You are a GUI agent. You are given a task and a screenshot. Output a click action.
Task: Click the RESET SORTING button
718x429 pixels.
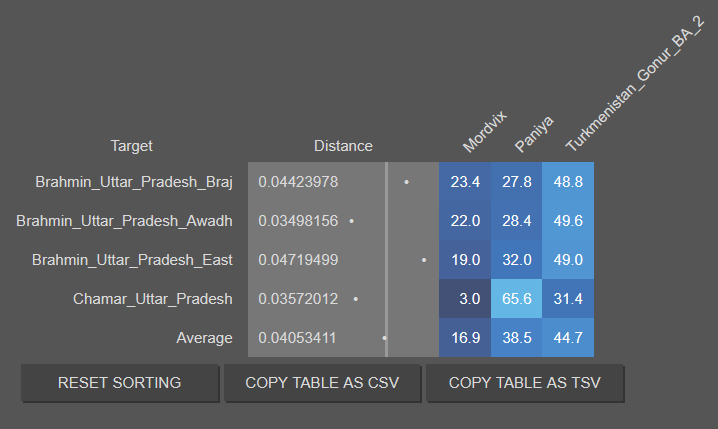(x=120, y=383)
